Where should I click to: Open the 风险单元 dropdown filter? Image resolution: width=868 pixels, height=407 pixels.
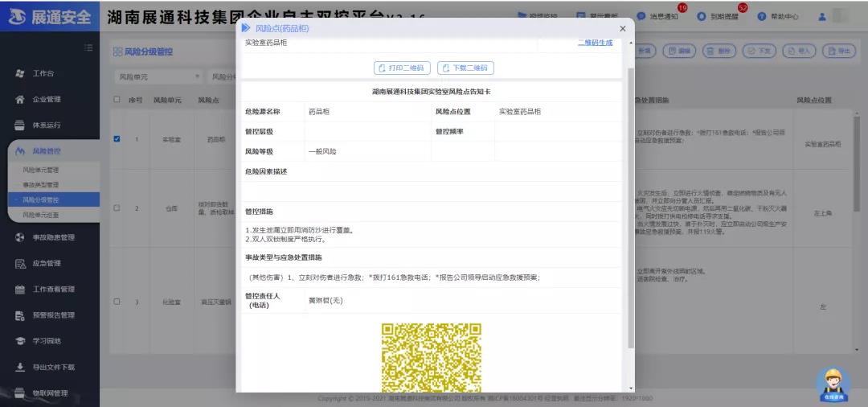[x=159, y=76]
